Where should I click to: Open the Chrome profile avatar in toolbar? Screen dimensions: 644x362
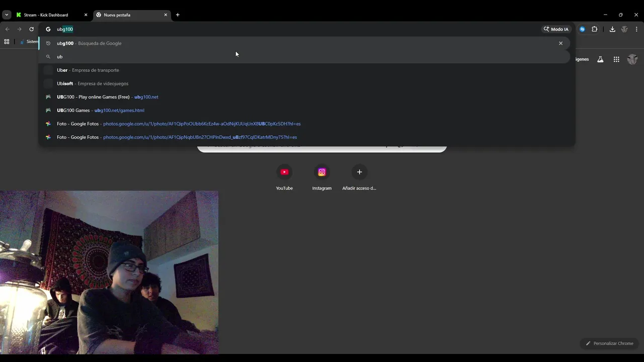click(624, 29)
